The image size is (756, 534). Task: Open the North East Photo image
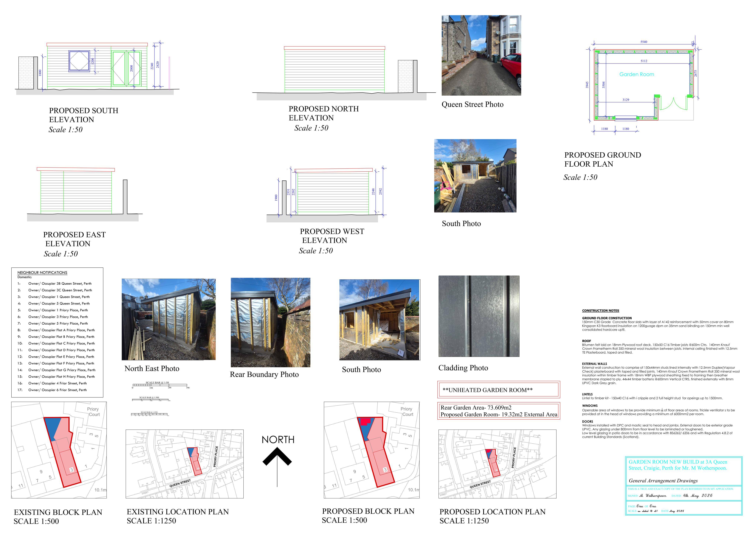[169, 319]
